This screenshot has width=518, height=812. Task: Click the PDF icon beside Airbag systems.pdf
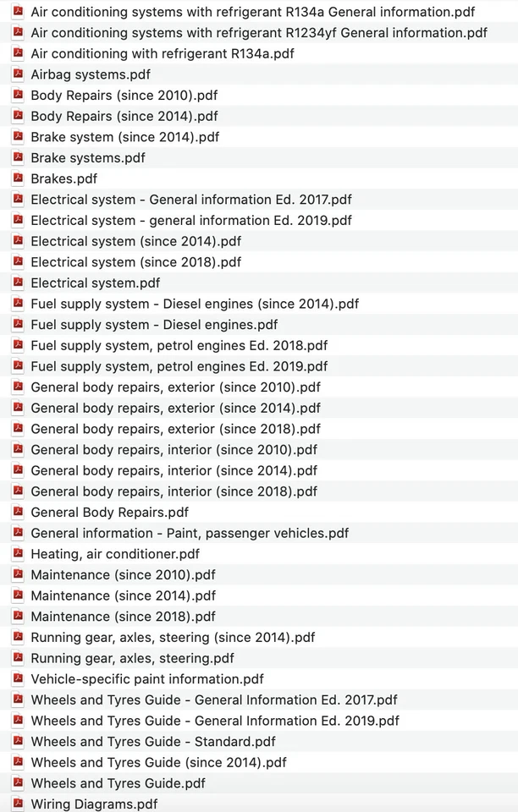(x=18, y=74)
